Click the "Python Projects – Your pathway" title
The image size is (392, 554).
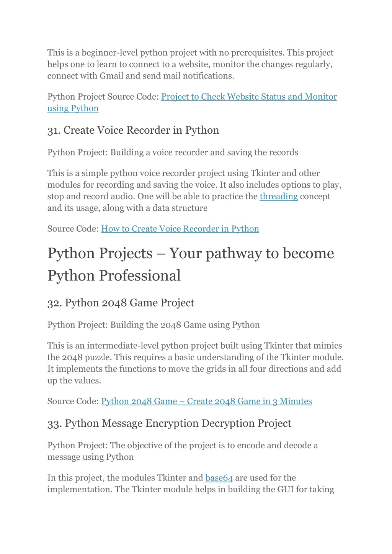(191, 264)
